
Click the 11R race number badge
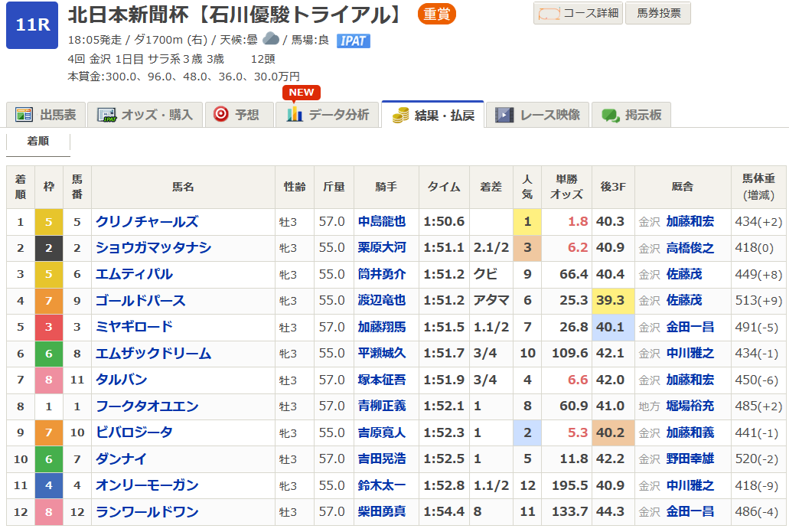click(32, 25)
